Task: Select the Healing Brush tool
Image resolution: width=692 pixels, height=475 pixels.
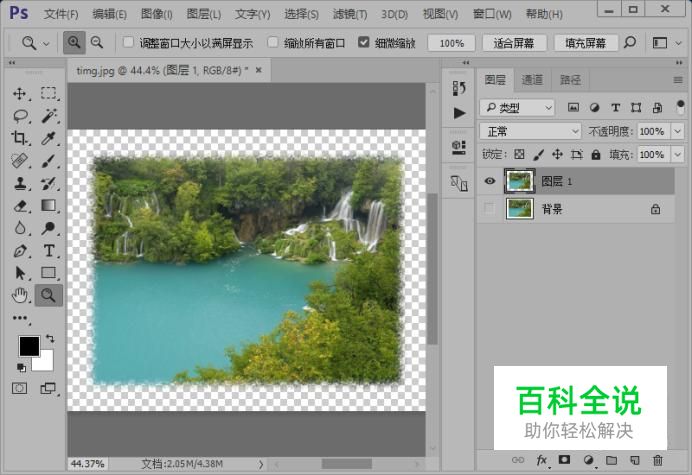Action: coord(19,161)
